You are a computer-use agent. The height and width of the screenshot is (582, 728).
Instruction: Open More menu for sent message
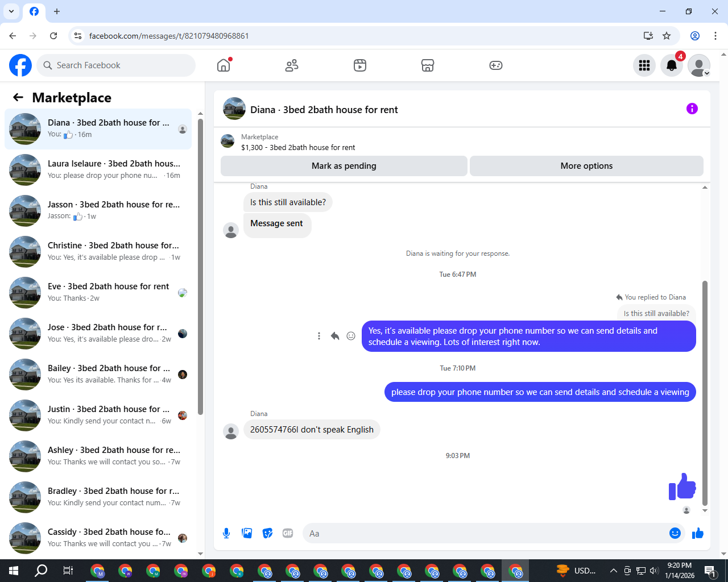(319, 336)
